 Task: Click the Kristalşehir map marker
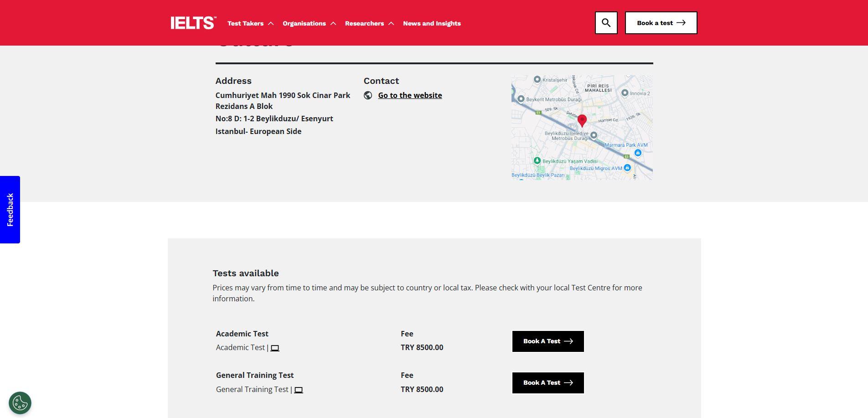point(537,79)
